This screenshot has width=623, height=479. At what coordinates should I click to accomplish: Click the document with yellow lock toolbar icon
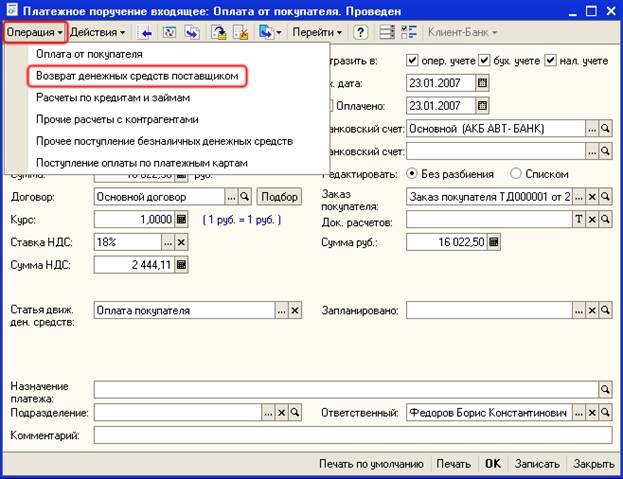pyautogui.click(x=219, y=33)
